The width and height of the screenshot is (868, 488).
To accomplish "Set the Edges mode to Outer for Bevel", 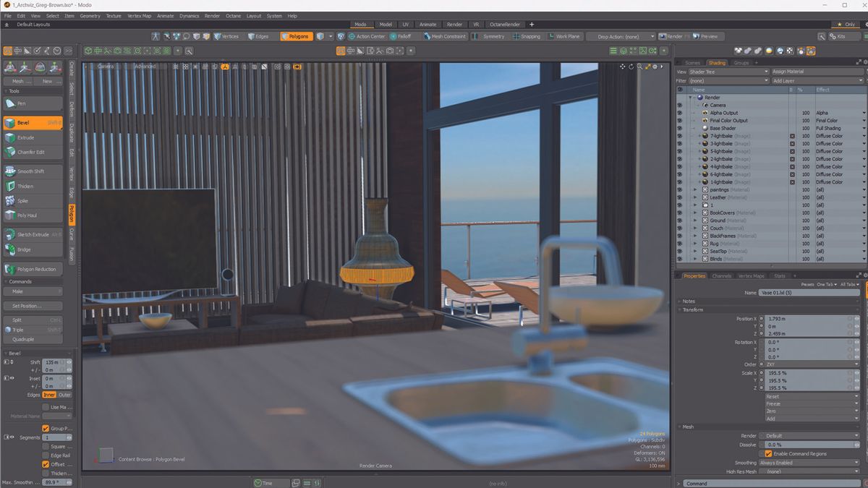I will point(65,395).
